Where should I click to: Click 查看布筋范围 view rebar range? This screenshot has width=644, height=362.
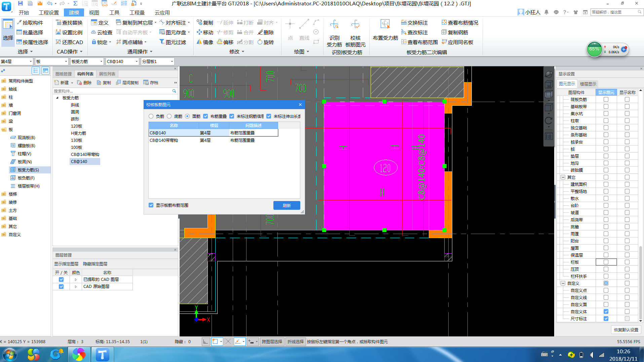419,42
